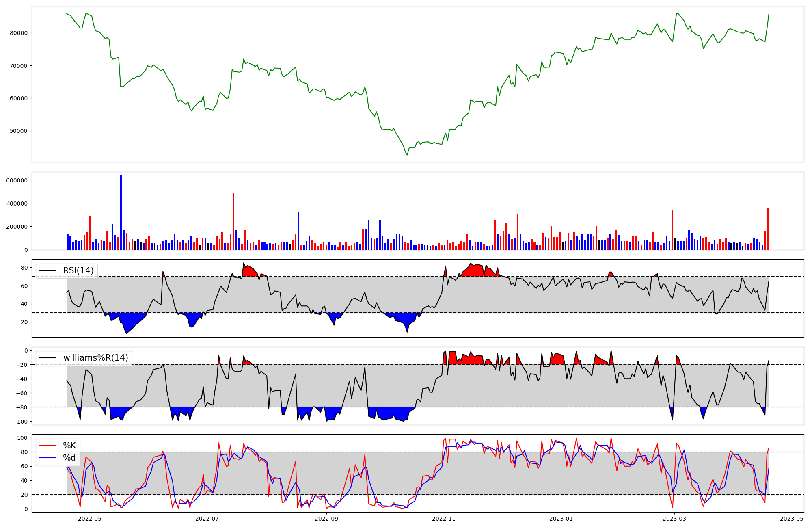Image resolution: width=812 pixels, height=528 pixels.
Task: Click the -100 tick on Williams %R axis
Action: pos(19,422)
